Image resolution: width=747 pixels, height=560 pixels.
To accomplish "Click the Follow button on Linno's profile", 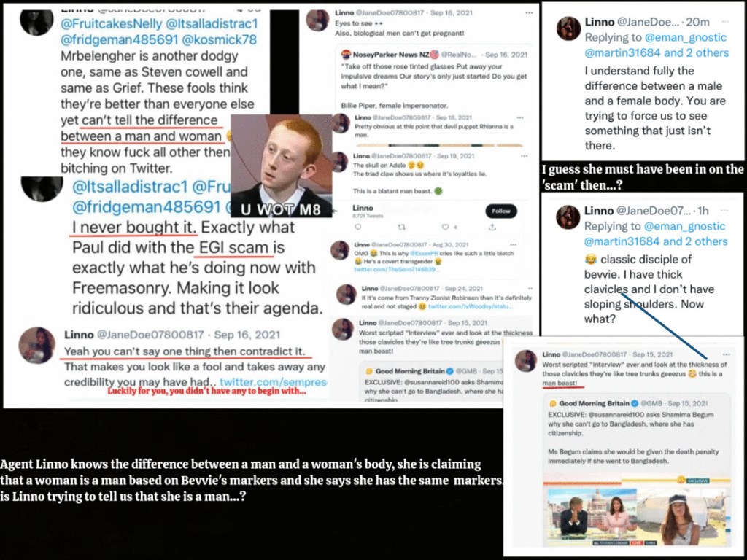I will (x=500, y=211).
